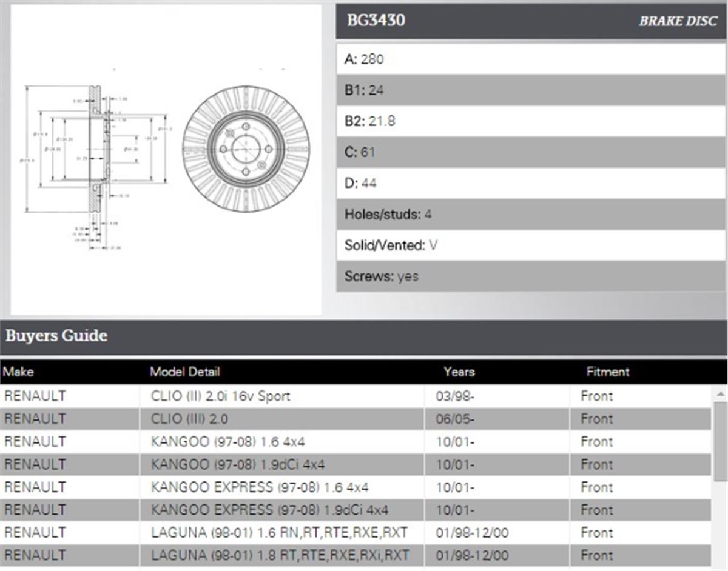
Task: Select the 'B2: 21.8' specification row
Action: (531, 121)
